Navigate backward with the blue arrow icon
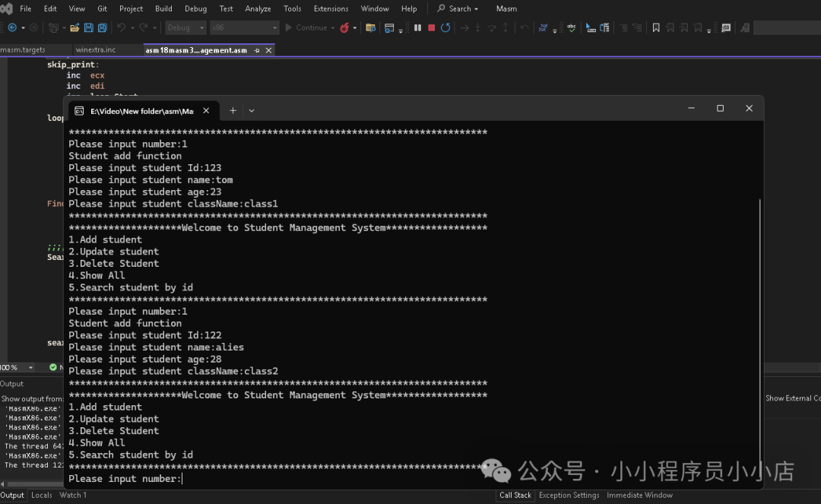The height and width of the screenshot is (504, 821). point(12,28)
